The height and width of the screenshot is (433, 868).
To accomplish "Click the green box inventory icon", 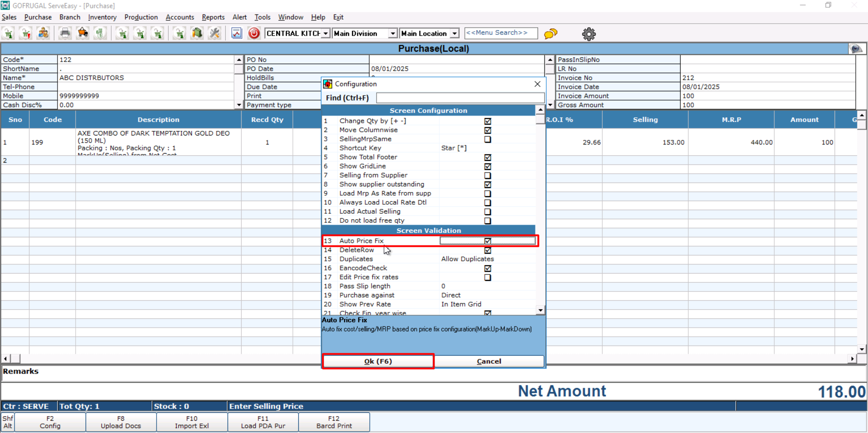I will tap(197, 34).
